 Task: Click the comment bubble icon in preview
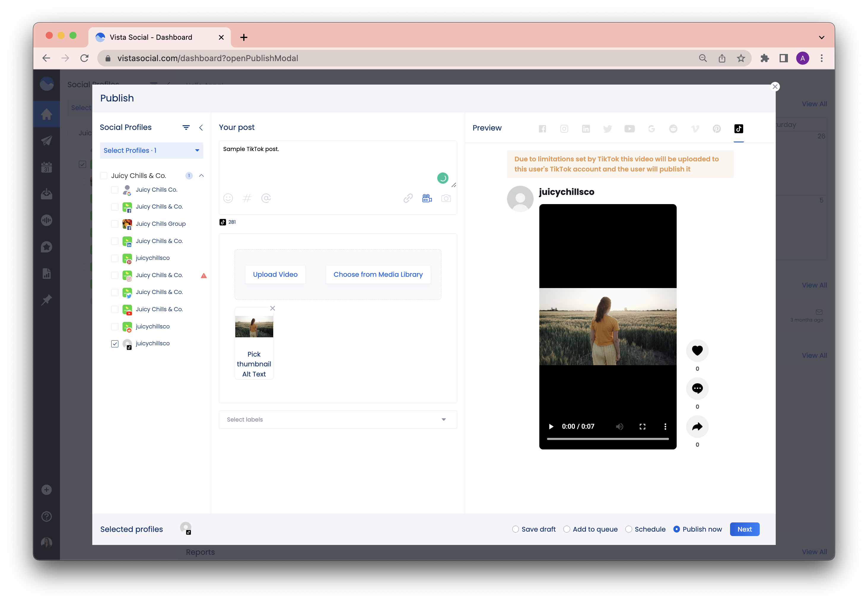click(697, 389)
